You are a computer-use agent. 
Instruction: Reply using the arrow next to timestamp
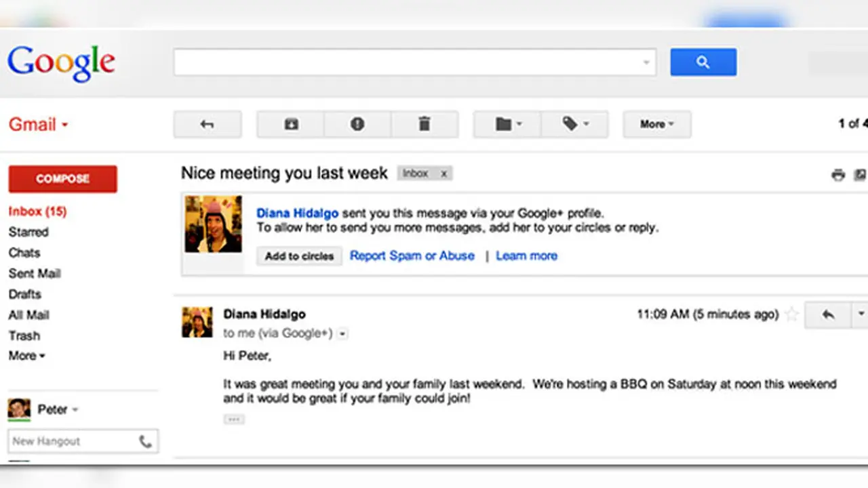828,314
